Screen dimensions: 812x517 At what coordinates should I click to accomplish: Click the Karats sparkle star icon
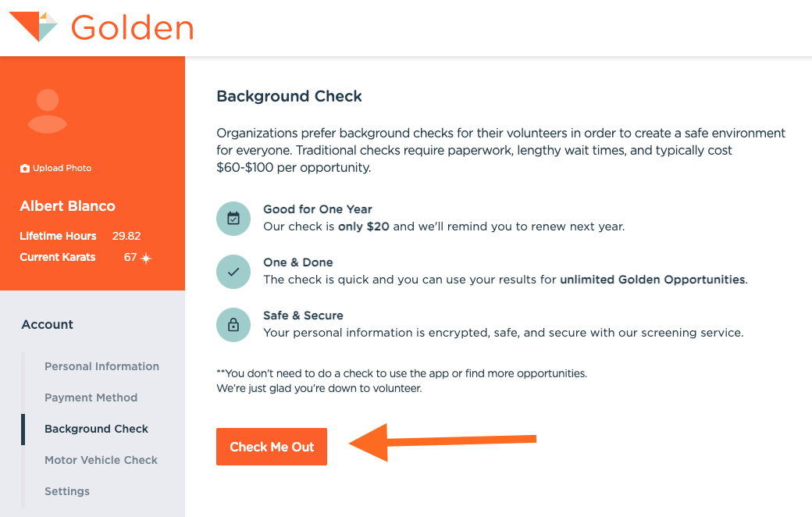[x=146, y=258]
